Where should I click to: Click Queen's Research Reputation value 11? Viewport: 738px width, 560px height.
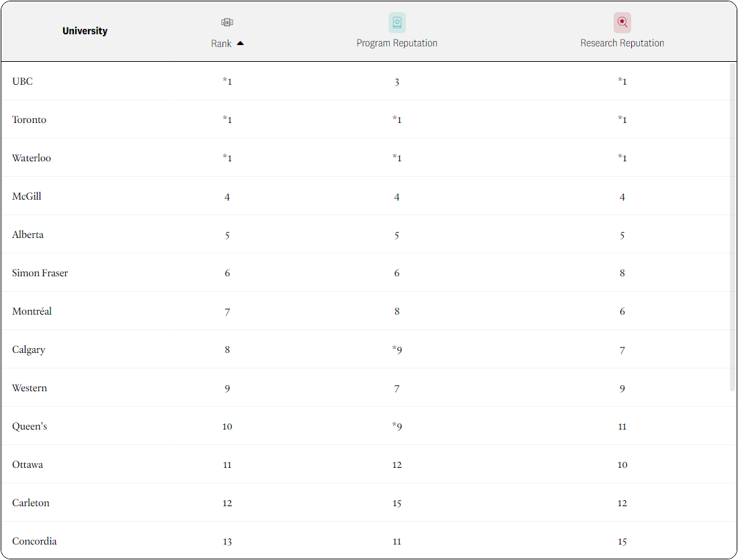[x=622, y=427]
